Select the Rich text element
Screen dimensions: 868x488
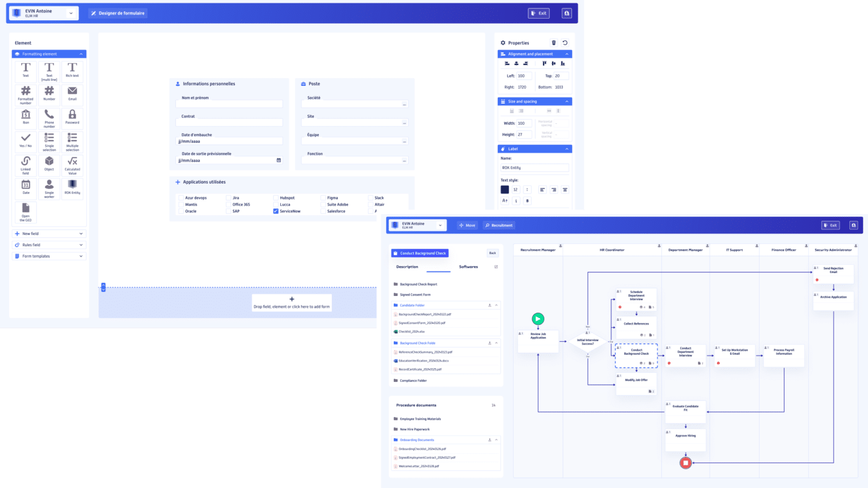click(x=72, y=71)
